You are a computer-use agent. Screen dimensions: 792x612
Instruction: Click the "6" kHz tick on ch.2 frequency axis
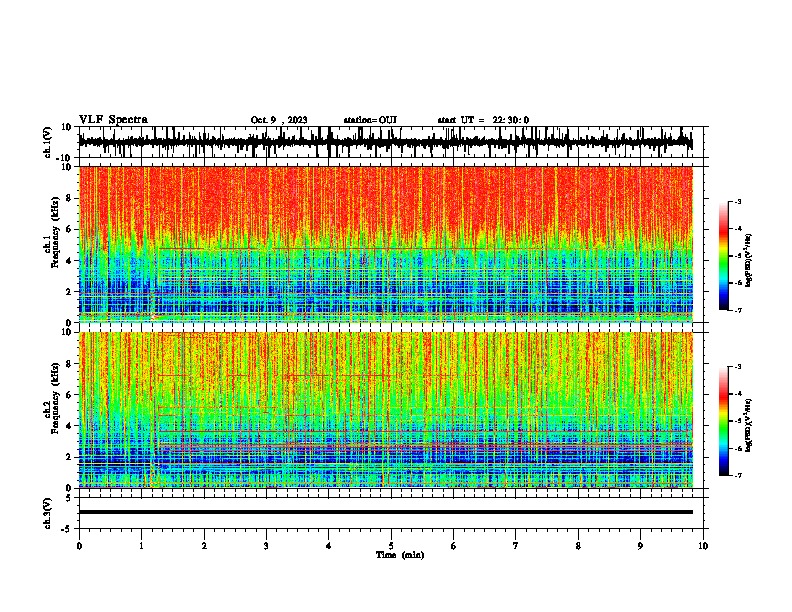[69, 395]
